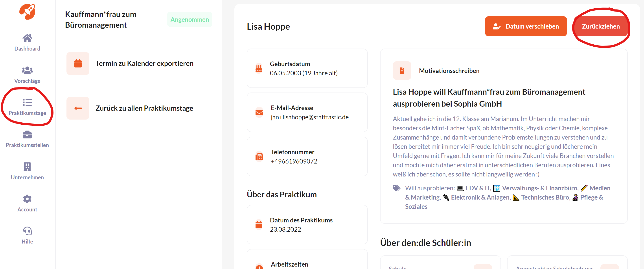644x269 pixels.
Task: Click Zurück zu allen Praktikumstage
Action: 144,108
